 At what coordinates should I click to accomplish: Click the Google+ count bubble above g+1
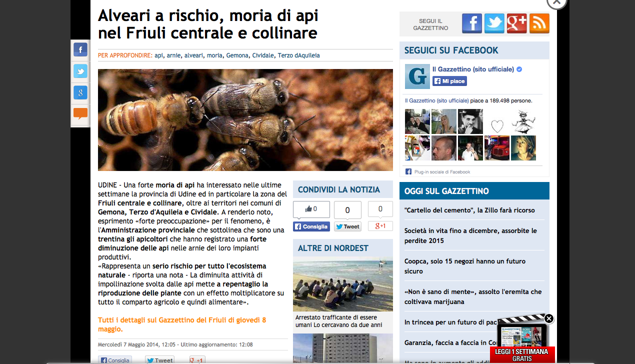pyautogui.click(x=380, y=209)
